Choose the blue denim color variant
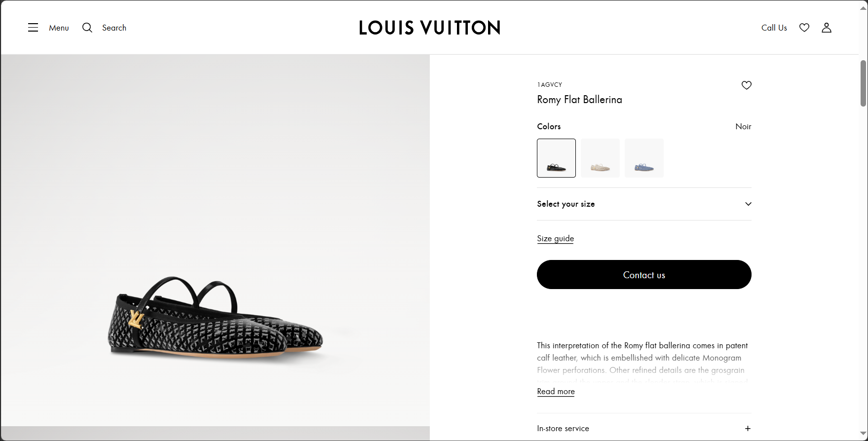 click(644, 158)
